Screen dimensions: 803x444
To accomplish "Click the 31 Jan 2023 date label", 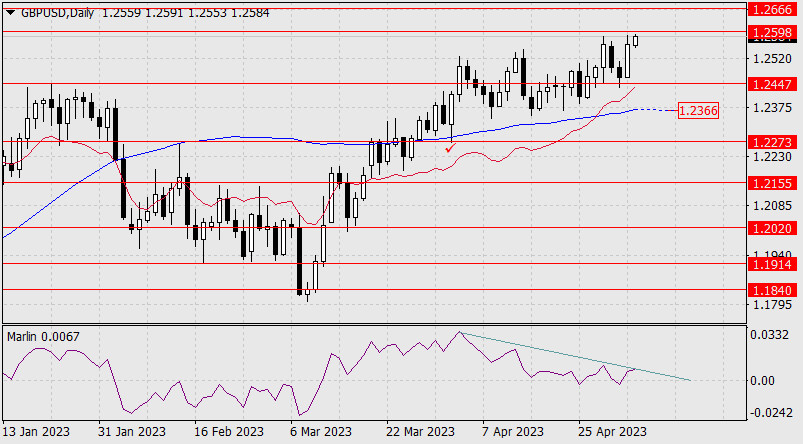I will (132, 432).
